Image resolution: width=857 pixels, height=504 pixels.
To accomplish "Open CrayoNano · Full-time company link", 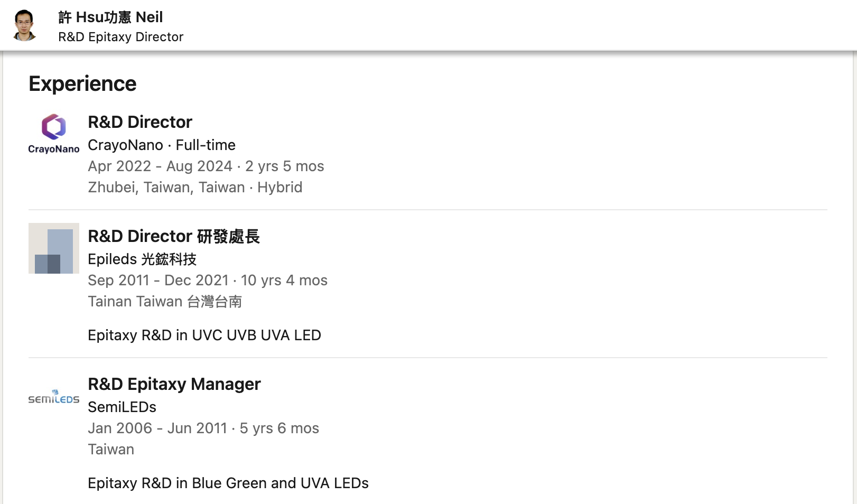I will [162, 145].
